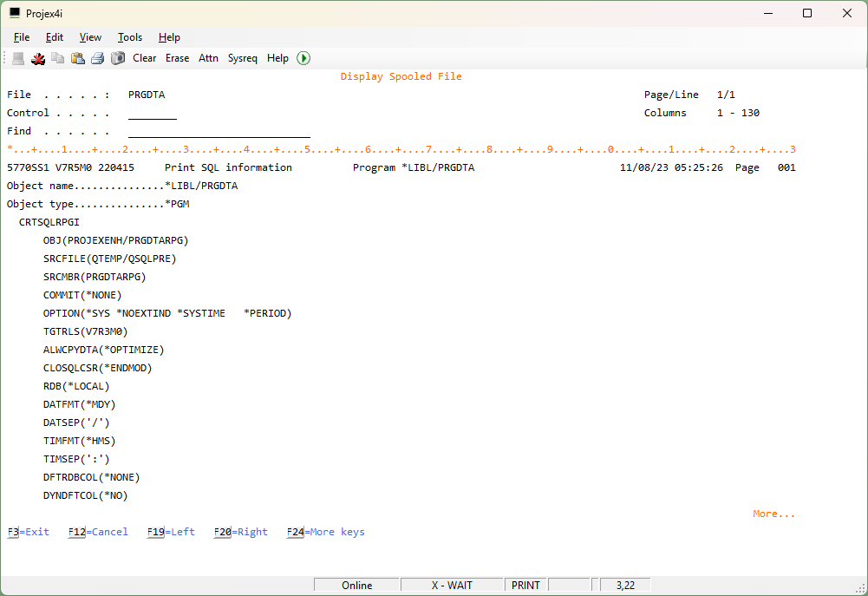Open the File menu
868x596 pixels.
click(x=22, y=37)
